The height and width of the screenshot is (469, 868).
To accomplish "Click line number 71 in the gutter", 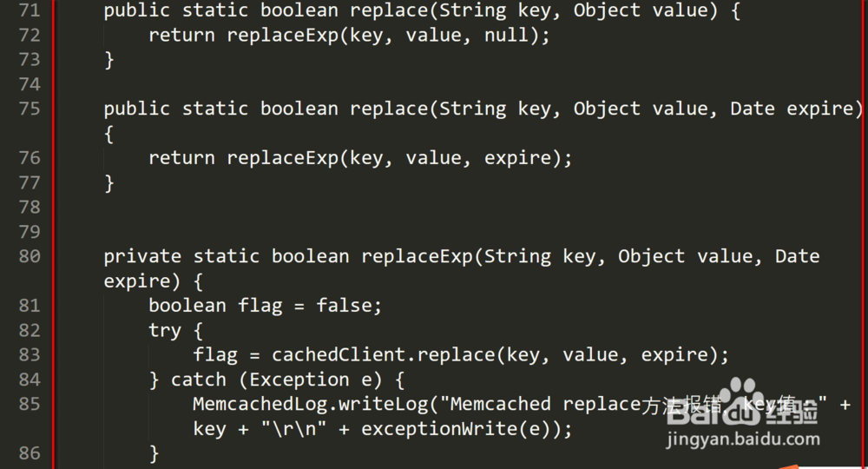I will coord(29,11).
